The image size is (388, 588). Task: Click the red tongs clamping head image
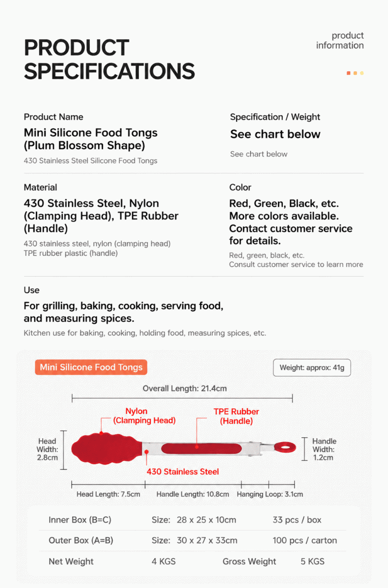click(107, 448)
